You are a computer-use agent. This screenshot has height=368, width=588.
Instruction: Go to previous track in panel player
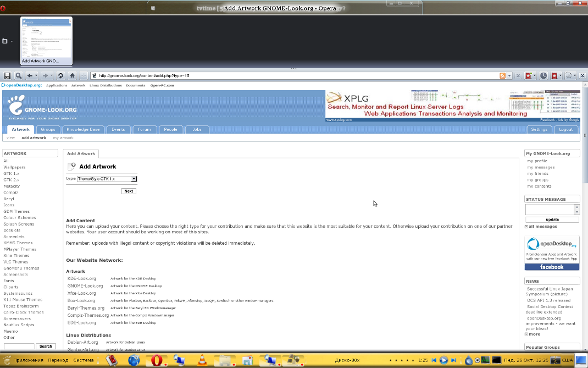pyautogui.click(x=434, y=360)
